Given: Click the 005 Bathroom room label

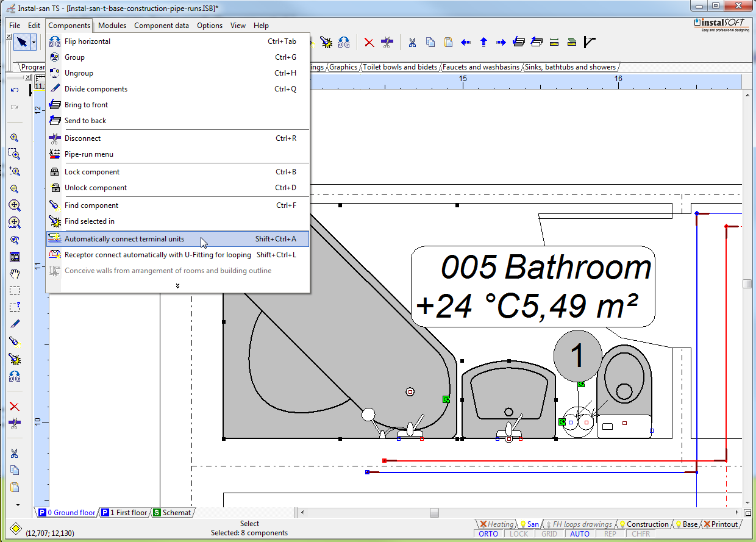Looking at the screenshot, I should click(x=533, y=287).
